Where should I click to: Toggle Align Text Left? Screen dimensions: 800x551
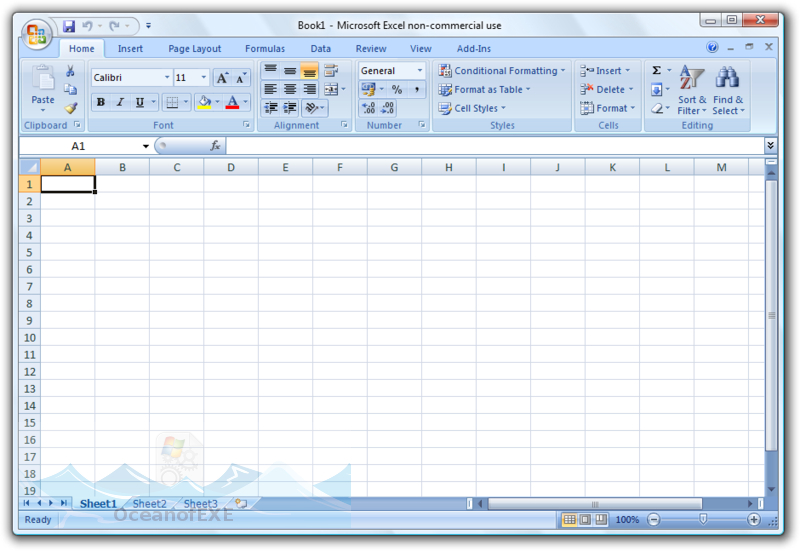point(270,90)
